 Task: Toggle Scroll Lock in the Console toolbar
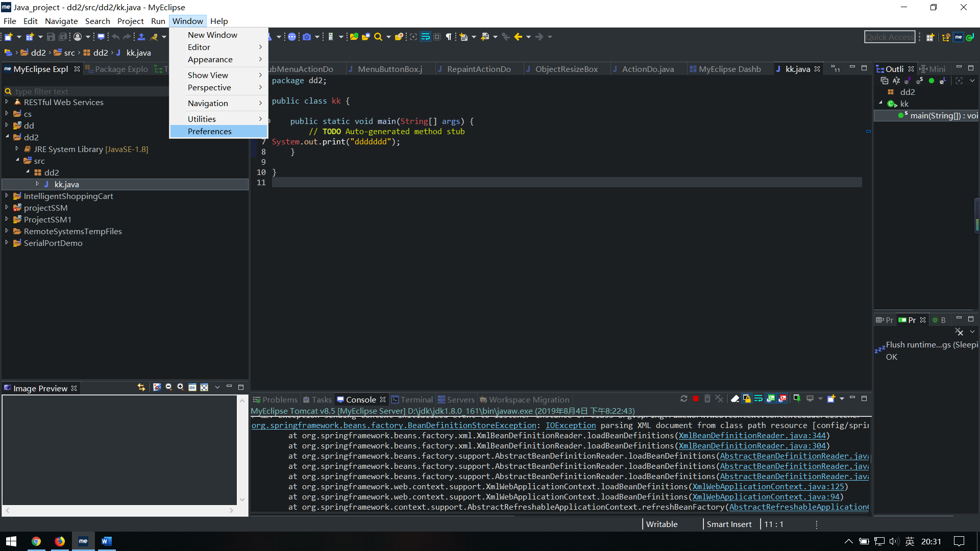[747, 399]
